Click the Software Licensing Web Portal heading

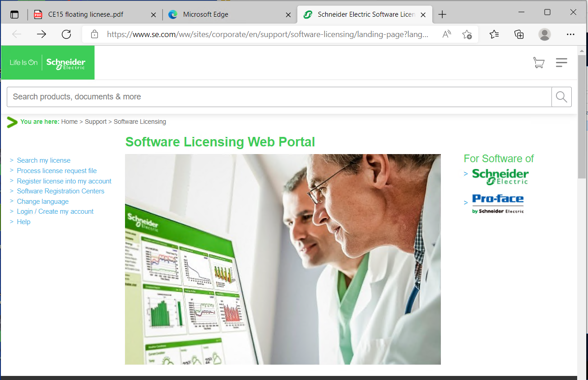coord(220,142)
